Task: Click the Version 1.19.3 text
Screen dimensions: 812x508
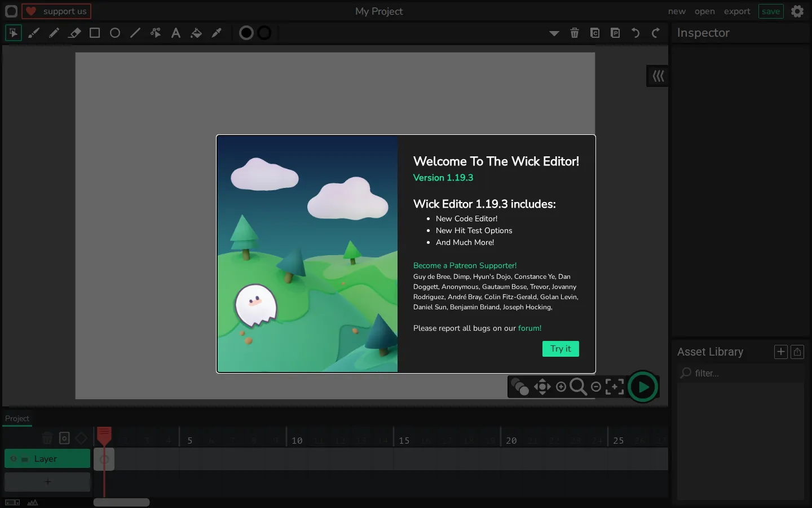Action: click(443, 178)
